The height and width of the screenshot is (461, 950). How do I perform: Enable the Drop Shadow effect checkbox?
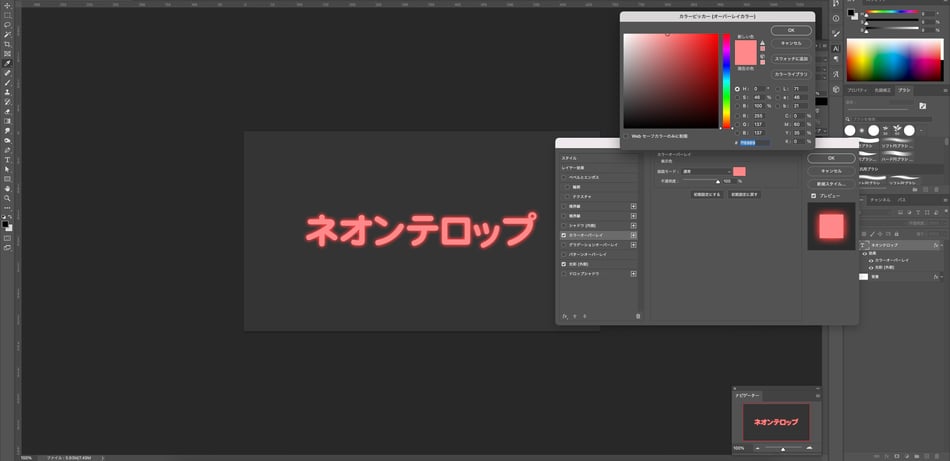(x=564, y=274)
